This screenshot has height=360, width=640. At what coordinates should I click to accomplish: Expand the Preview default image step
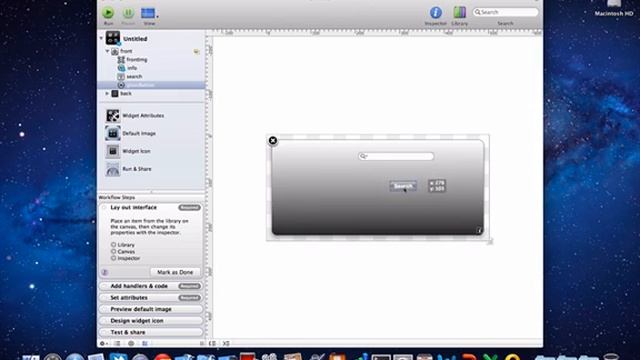click(x=151, y=309)
